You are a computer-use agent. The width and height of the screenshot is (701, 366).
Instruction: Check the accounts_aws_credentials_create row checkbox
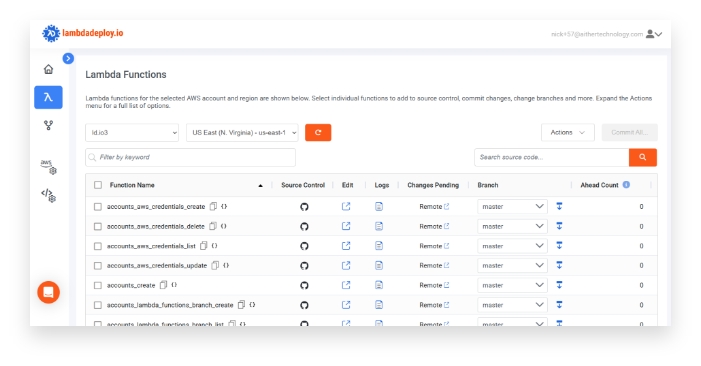pos(97,207)
